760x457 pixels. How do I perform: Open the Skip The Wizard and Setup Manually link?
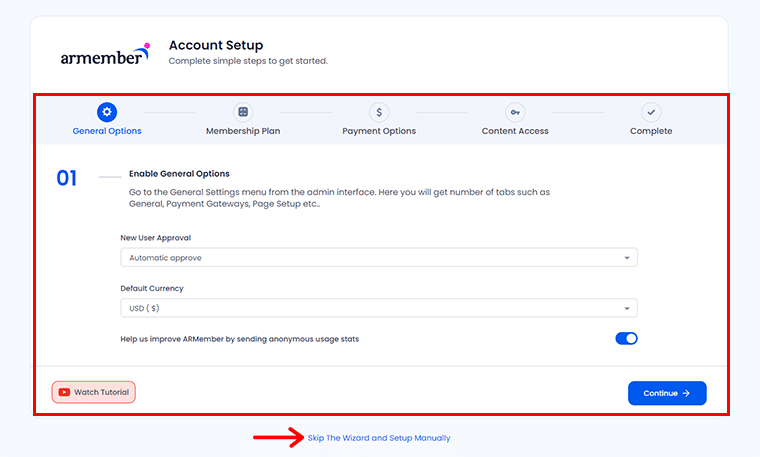[379, 438]
